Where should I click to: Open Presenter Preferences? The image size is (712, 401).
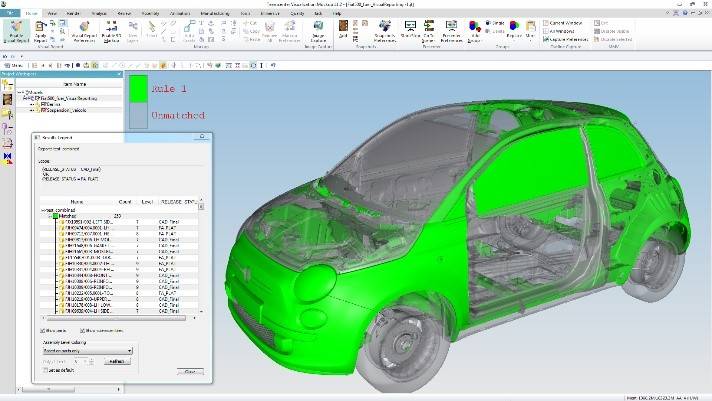[451, 31]
